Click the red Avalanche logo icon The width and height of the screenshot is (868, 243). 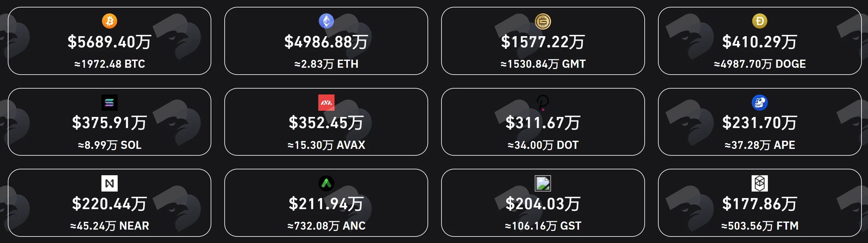pyautogui.click(x=326, y=103)
